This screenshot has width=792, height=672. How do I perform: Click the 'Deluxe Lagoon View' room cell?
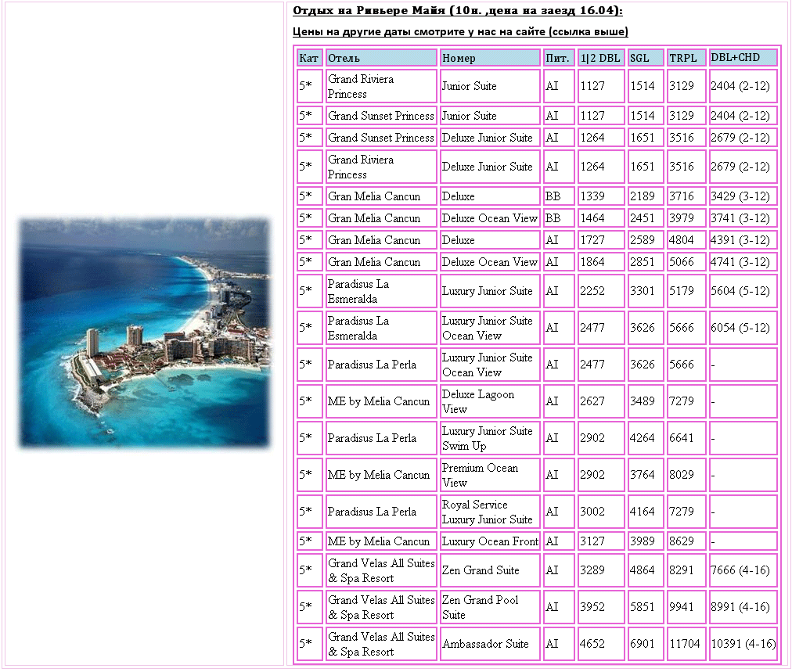(x=490, y=401)
